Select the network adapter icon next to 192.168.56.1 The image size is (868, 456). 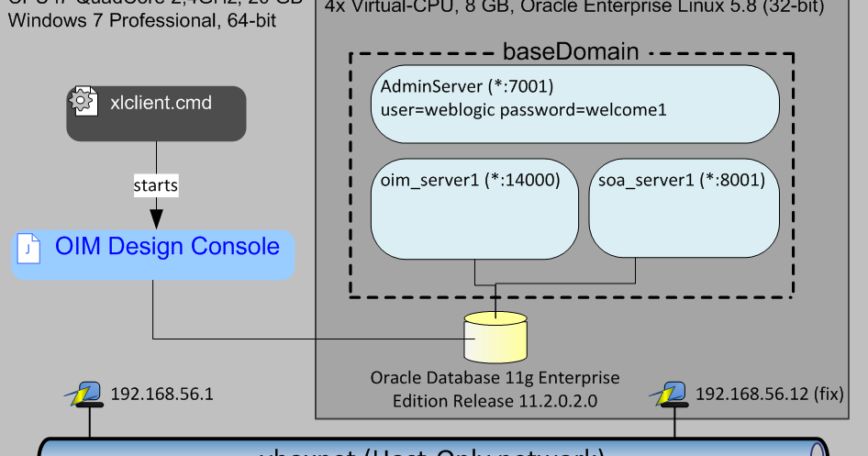(84, 394)
